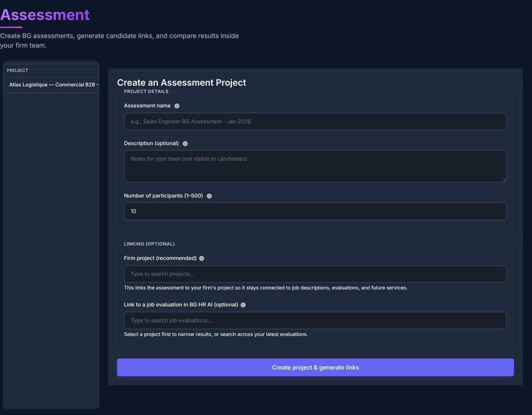Click the Link to a job evaluation label
The width and height of the screenshot is (532, 415).
tap(181, 305)
